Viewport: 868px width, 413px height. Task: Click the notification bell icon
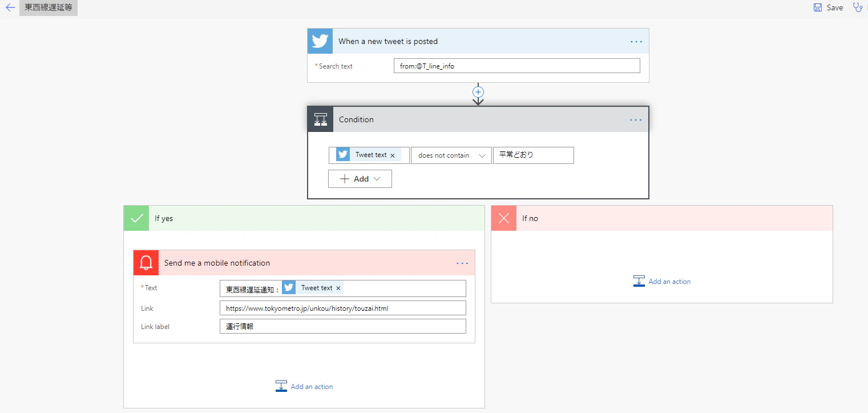[x=146, y=263]
